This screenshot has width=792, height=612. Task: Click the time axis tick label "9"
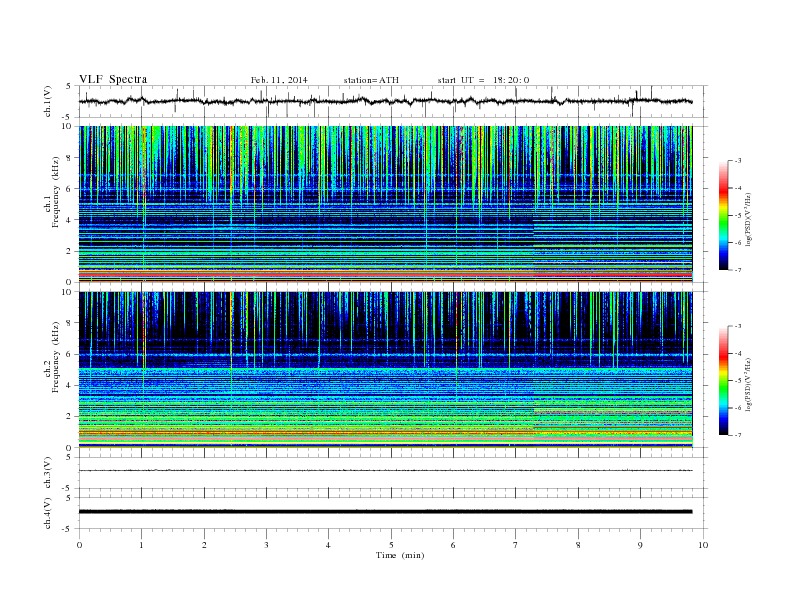point(640,545)
